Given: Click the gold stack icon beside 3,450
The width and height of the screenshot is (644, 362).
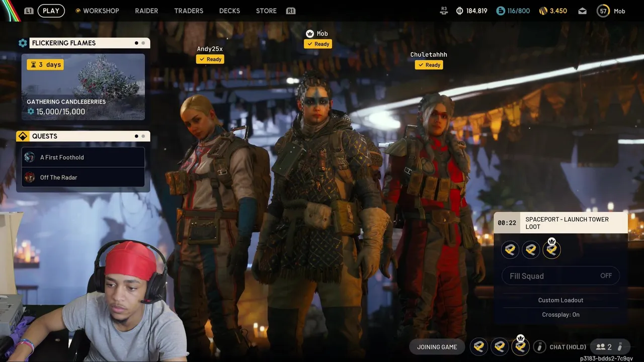Looking at the screenshot, I should click(x=543, y=11).
